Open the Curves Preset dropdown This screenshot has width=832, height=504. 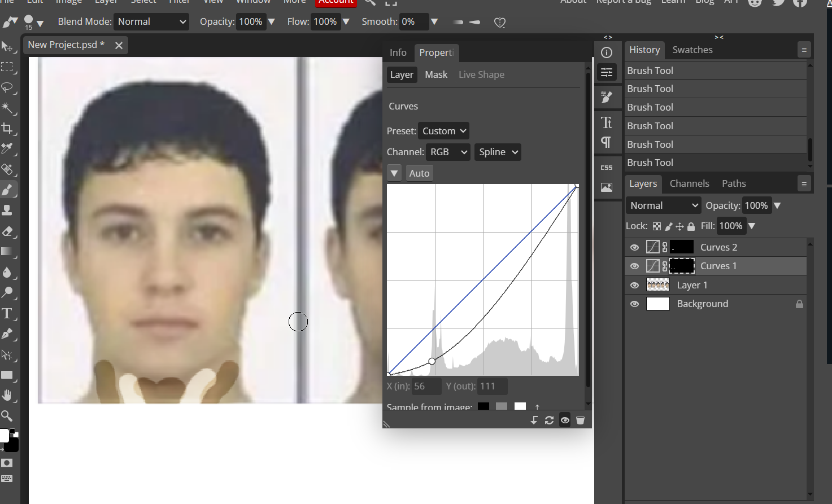pyautogui.click(x=443, y=131)
